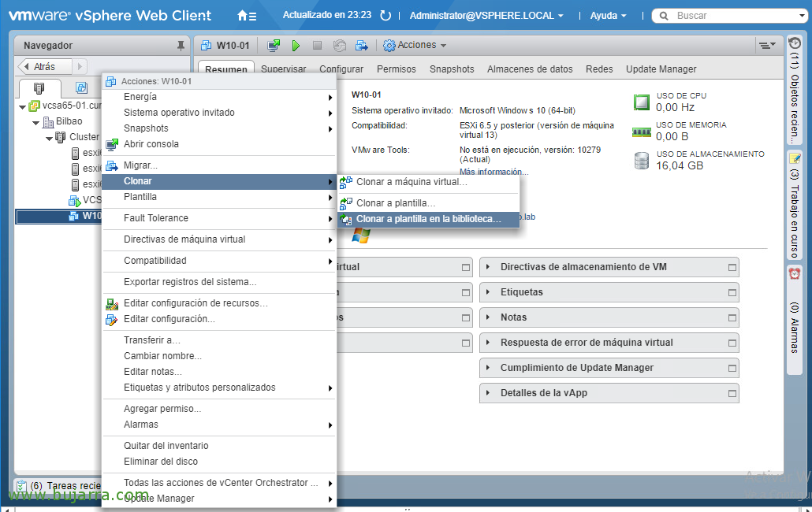
Task: Click the Alarmas alarm-clock sidebar icon
Action: point(795,273)
